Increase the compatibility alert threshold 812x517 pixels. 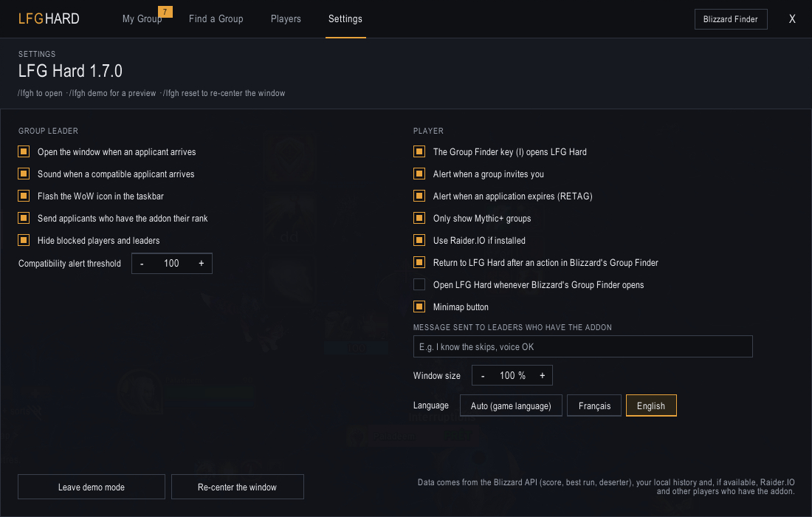click(x=202, y=264)
